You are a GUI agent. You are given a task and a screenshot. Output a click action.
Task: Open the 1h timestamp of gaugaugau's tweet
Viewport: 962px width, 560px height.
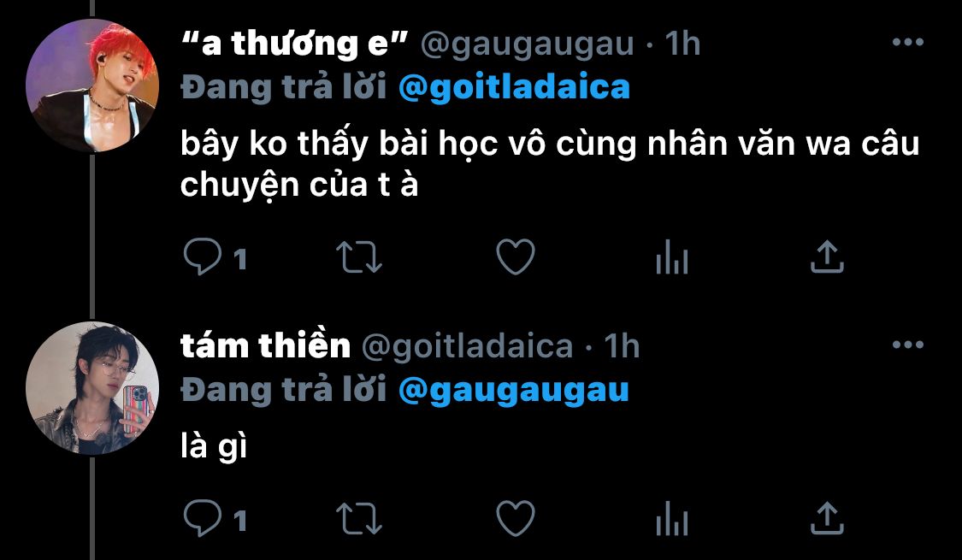pos(683,44)
